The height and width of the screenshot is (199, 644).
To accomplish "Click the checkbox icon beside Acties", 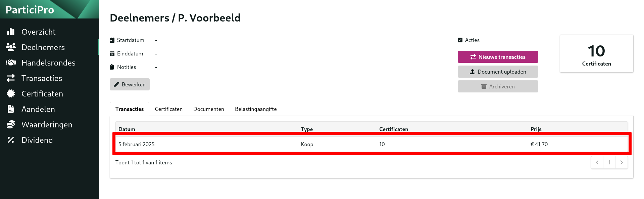I will (x=460, y=40).
